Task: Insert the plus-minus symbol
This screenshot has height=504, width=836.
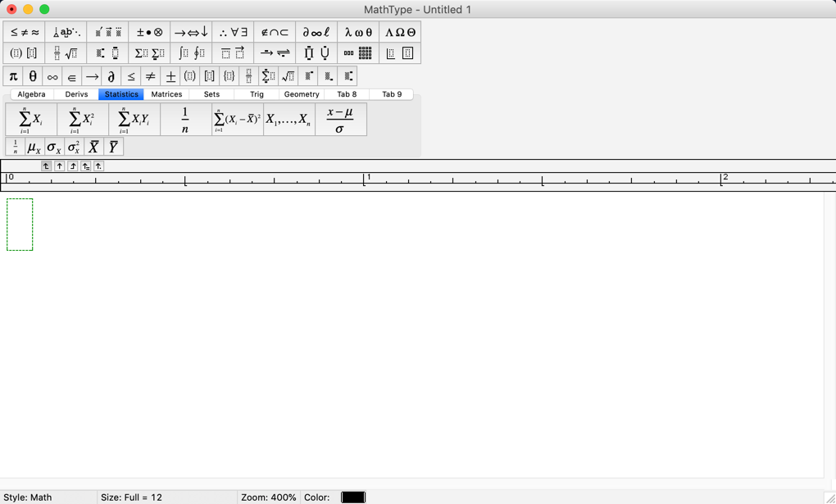Action: click(170, 75)
